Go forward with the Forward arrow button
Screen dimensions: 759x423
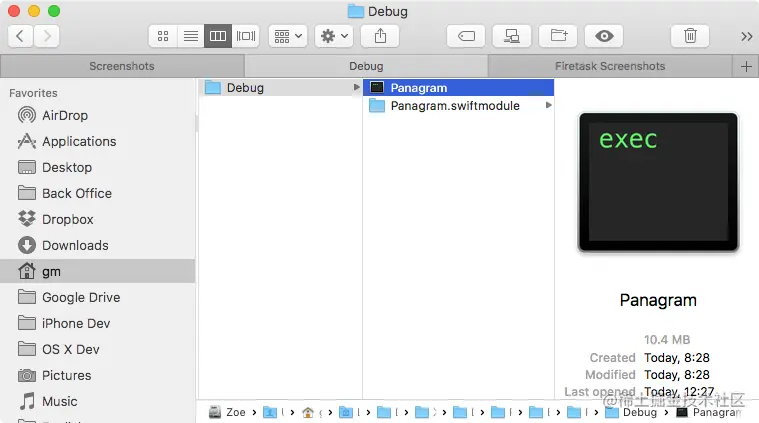46,36
